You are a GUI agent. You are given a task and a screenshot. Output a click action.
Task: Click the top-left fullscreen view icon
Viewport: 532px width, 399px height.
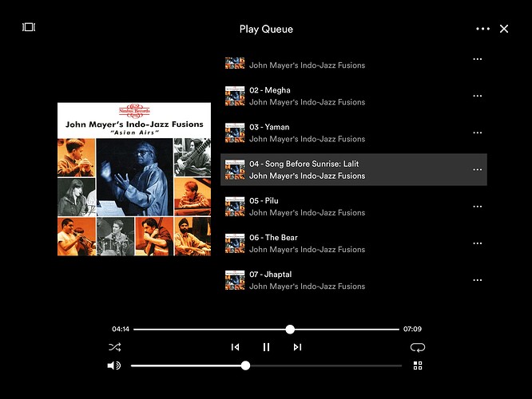coord(29,27)
